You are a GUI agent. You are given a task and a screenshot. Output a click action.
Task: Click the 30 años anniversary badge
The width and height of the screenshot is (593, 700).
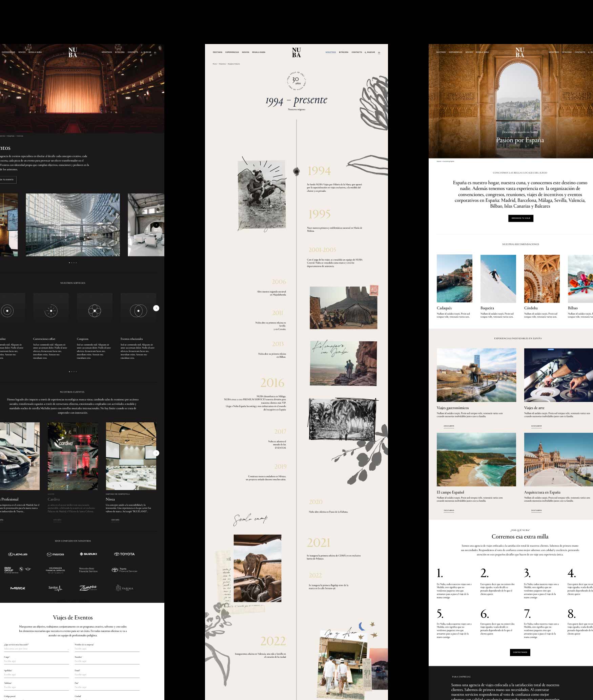coord(296,81)
